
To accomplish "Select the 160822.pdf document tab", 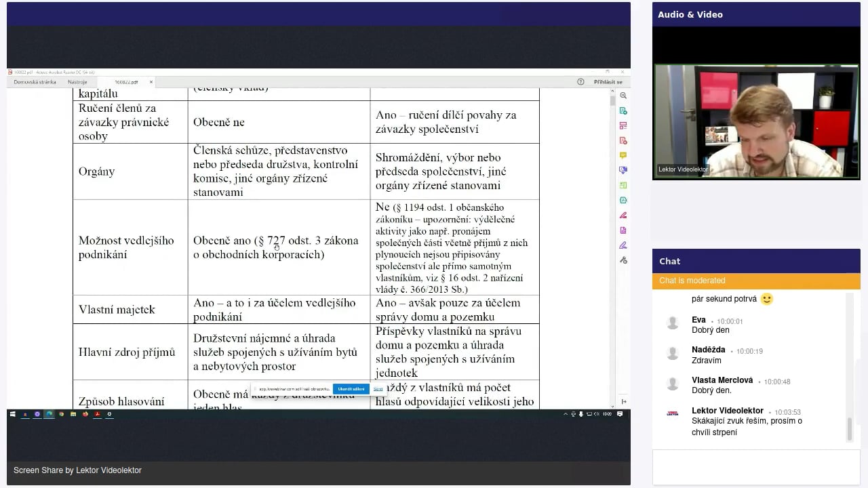I will pos(126,82).
